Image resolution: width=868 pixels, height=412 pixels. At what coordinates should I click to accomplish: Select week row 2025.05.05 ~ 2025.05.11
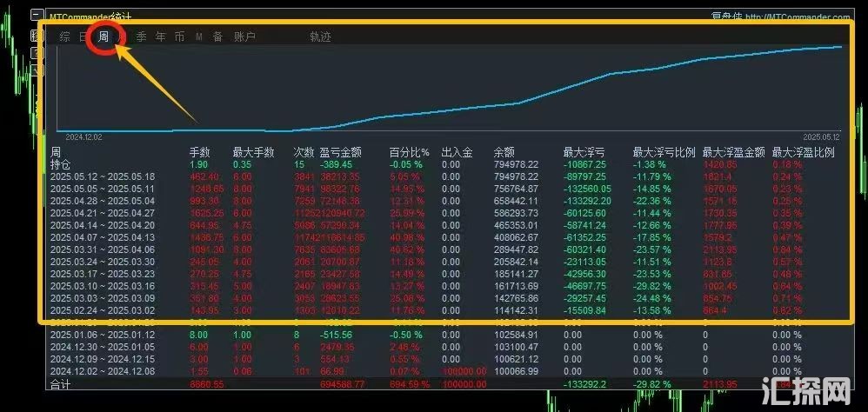coord(103,189)
